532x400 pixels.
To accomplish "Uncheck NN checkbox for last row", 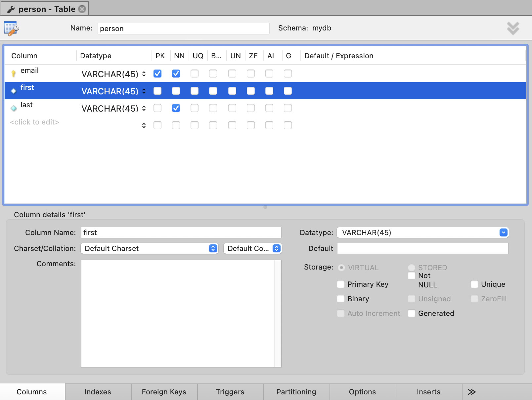I will [176, 108].
